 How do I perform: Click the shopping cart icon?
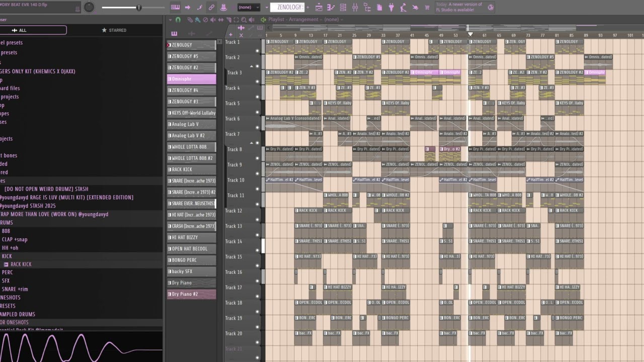(x=427, y=8)
